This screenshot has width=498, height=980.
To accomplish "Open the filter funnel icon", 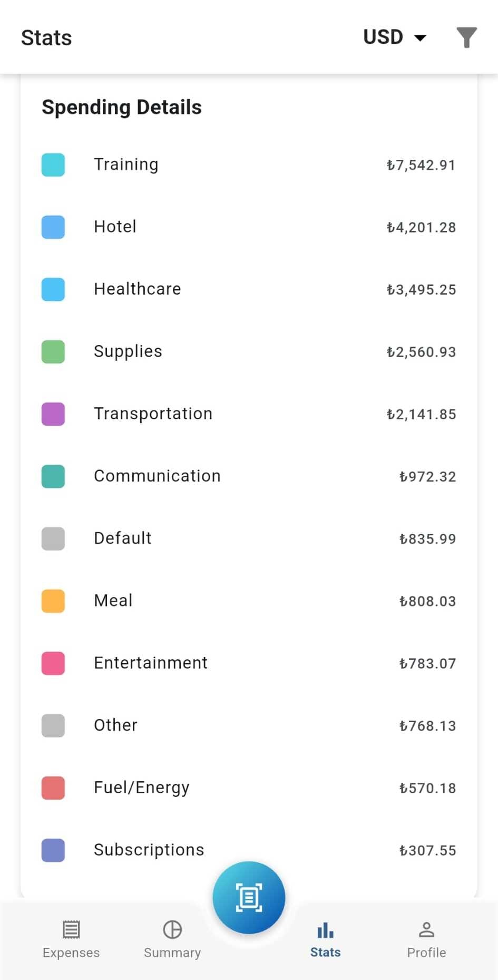I will tap(466, 37).
